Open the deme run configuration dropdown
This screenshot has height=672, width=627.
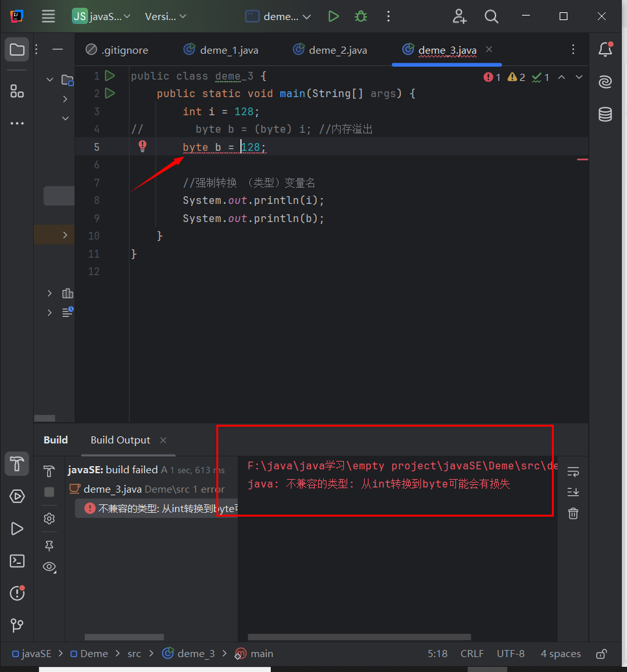(278, 17)
